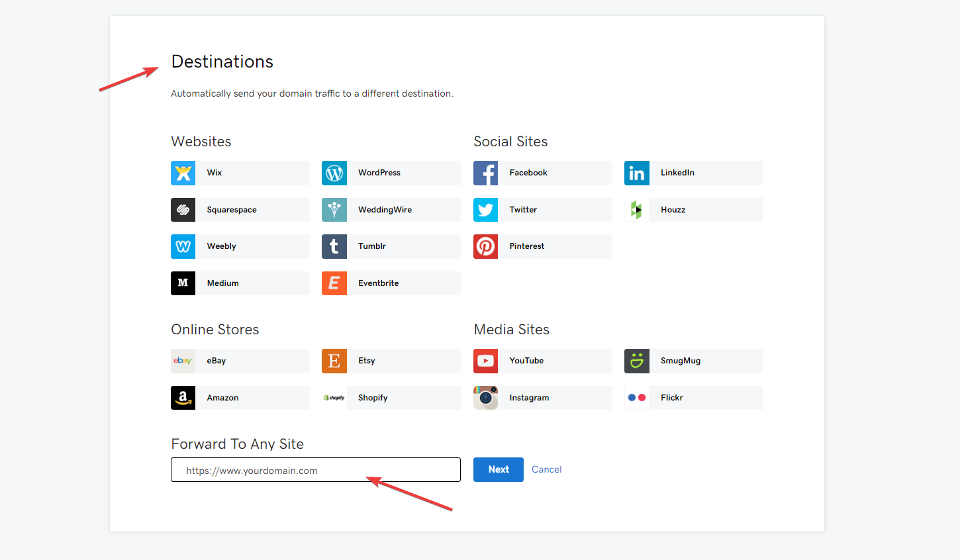Click the Squarespace logo icon
The height and width of the screenshot is (560, 960).
[183, 210]
